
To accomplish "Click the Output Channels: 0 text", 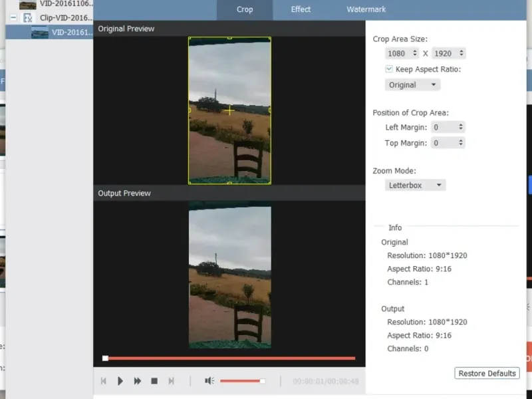I will pyautogui.click(x=408, y=348).
